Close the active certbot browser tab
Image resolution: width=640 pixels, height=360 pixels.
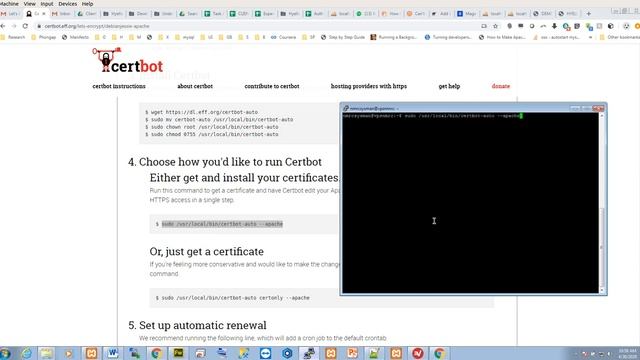(x=44, y=13)
